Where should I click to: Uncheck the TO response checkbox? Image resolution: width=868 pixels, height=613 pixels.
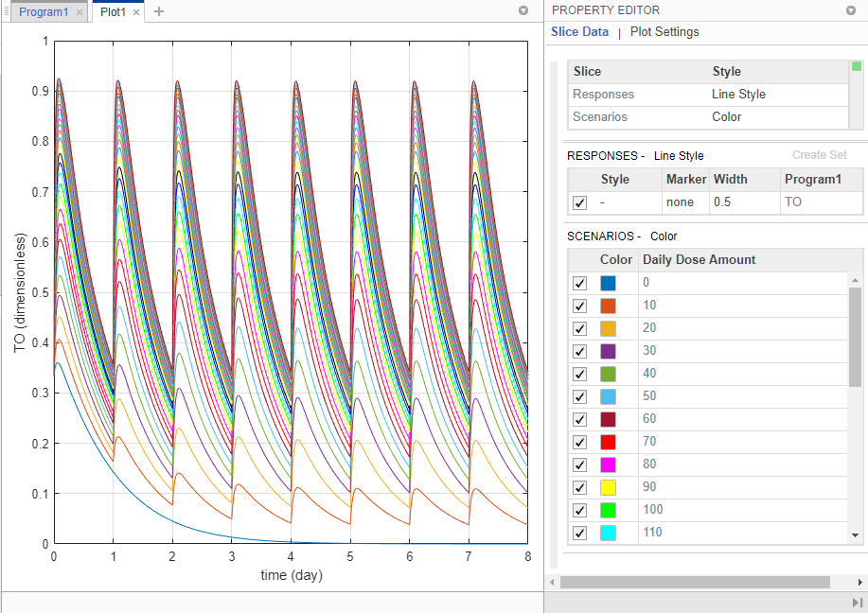[x=580, y=202]
